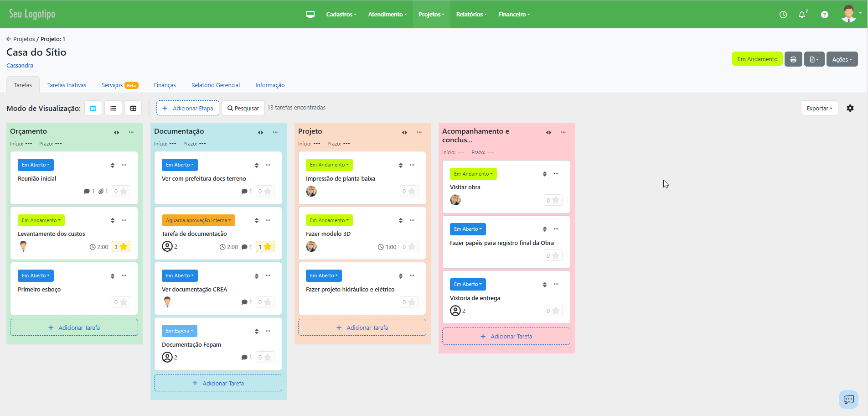Viewport: 868px width, 416px height.
Task: Expand the Exportar dropdown
Action: pos(819,108)
